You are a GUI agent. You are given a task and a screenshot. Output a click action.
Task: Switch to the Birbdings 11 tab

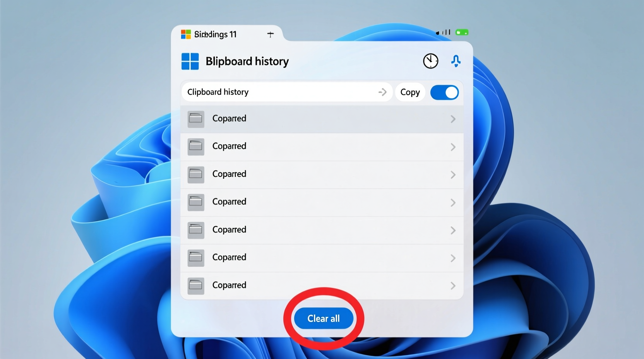[x=216, y=34]
